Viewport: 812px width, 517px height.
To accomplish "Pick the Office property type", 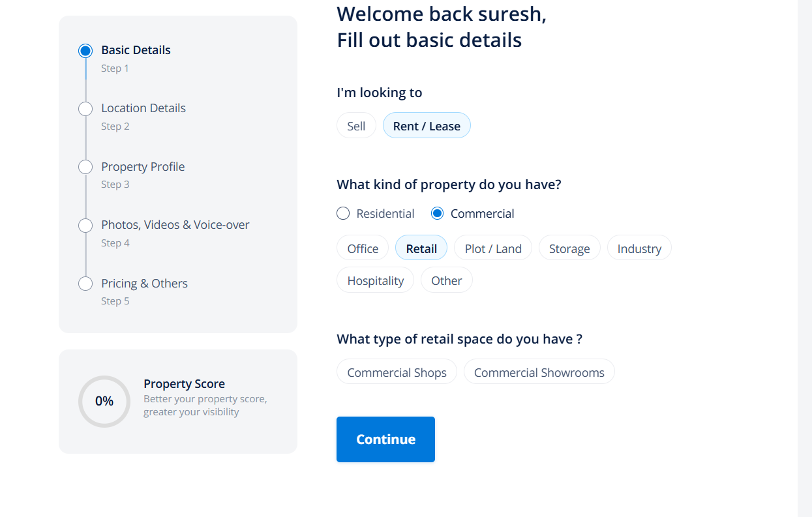I will pyautogui.click(x=363, y=248).
